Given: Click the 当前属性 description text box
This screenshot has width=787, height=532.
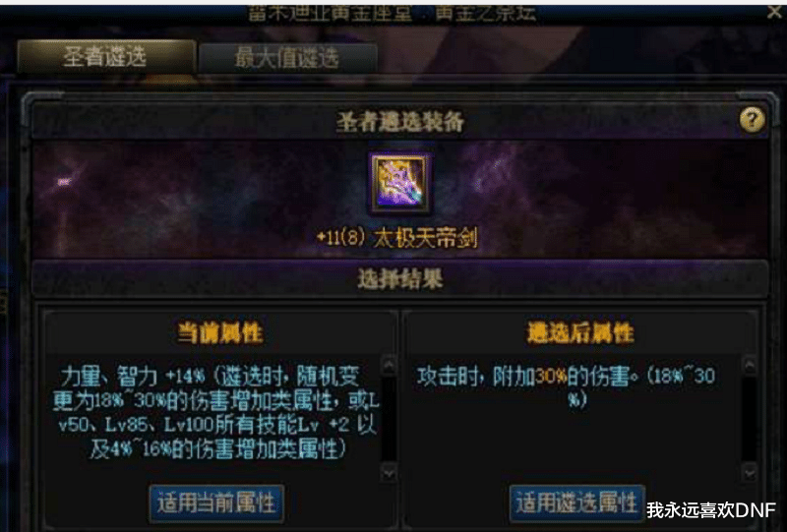Looking at the screenshot, I should point(216,413).
